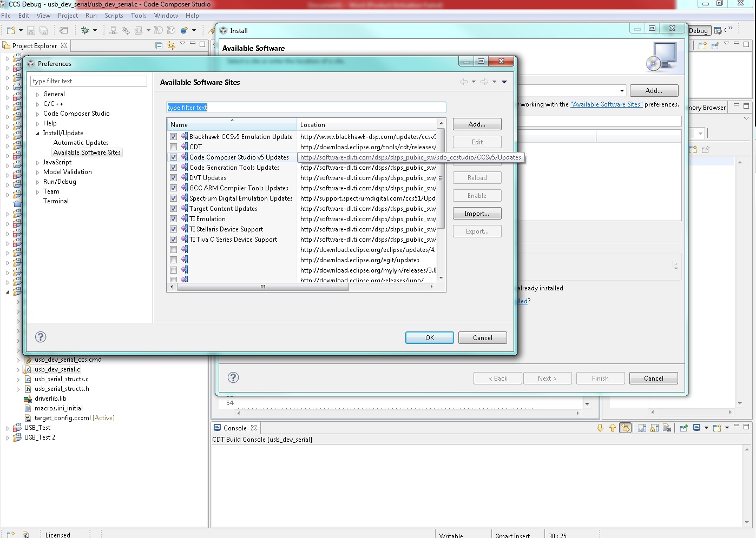Click back arrow in Preferences page header
The image size is (756, 538).
464,82
